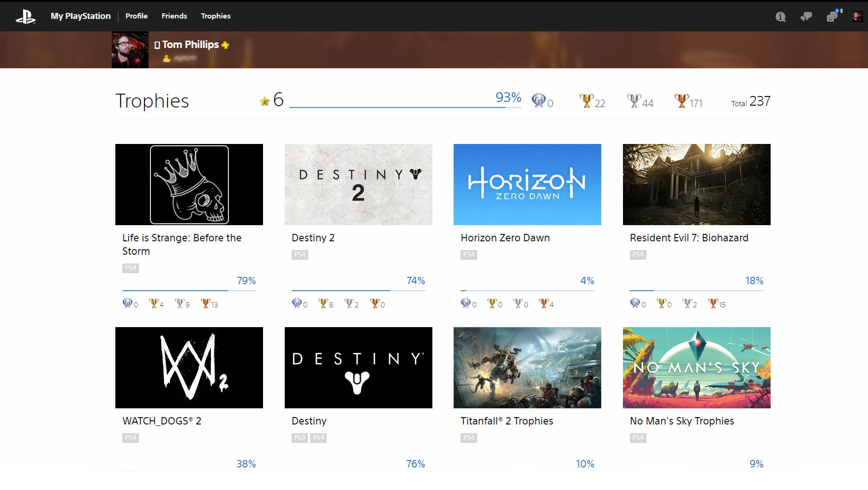Image resolution: width=868 pixels, height=490 pixels.
Task: Click the PlayStation logo icon
Action: [x=25, y=16]
